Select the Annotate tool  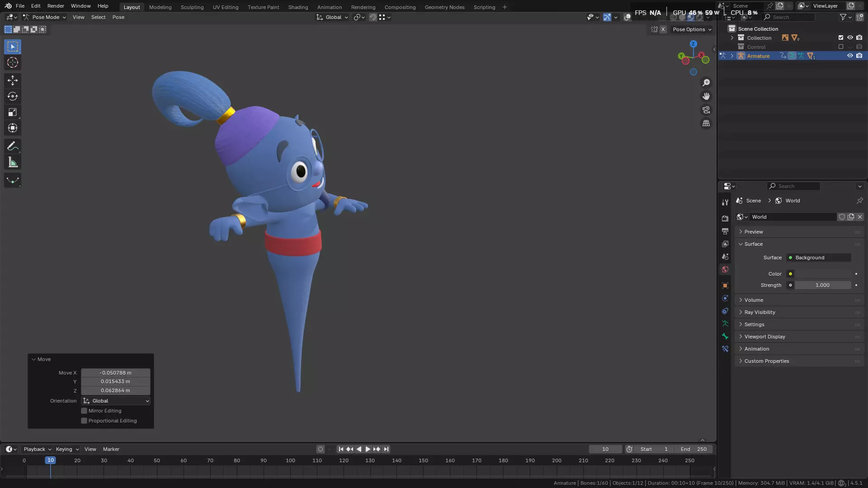pyautogui.click(x=13, y=146)
